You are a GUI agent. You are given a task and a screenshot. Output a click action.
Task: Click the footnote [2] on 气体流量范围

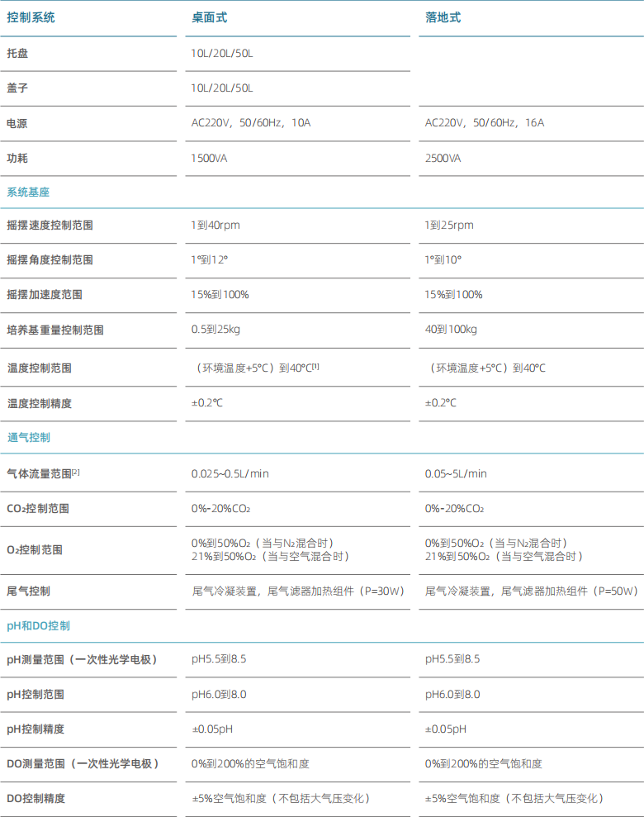76,472
